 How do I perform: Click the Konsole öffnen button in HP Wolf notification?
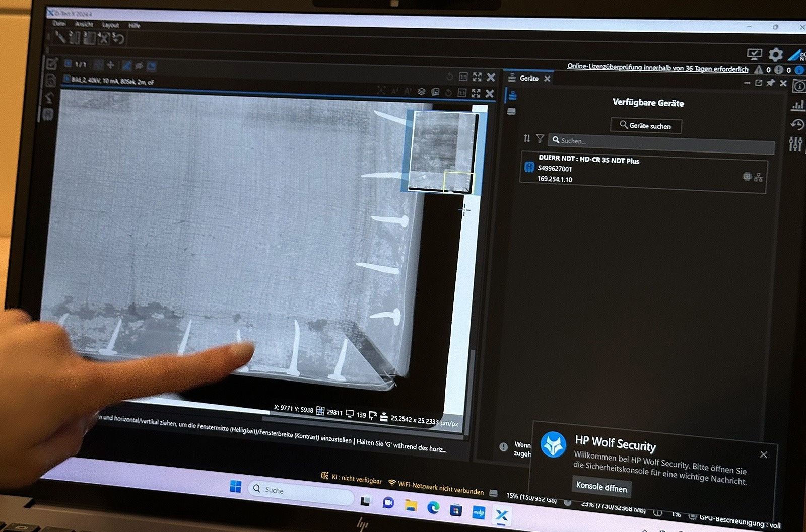[x=601, y=487]
